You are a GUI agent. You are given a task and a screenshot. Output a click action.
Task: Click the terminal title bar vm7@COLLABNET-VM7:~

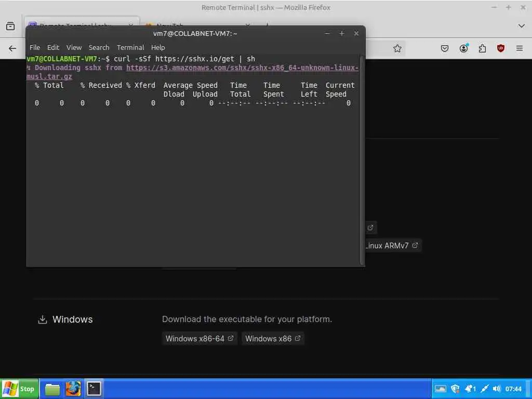[195, 34]
